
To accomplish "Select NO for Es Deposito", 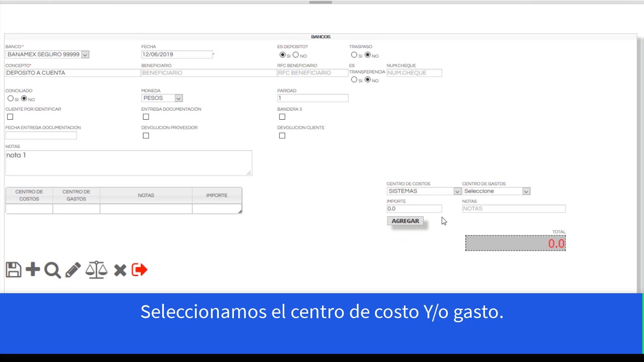I will [296, 55].
